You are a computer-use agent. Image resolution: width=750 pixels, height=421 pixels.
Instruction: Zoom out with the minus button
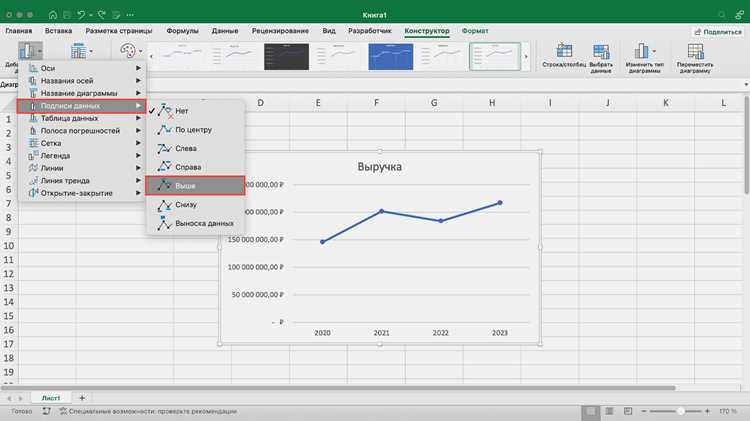tap(644, 411)
